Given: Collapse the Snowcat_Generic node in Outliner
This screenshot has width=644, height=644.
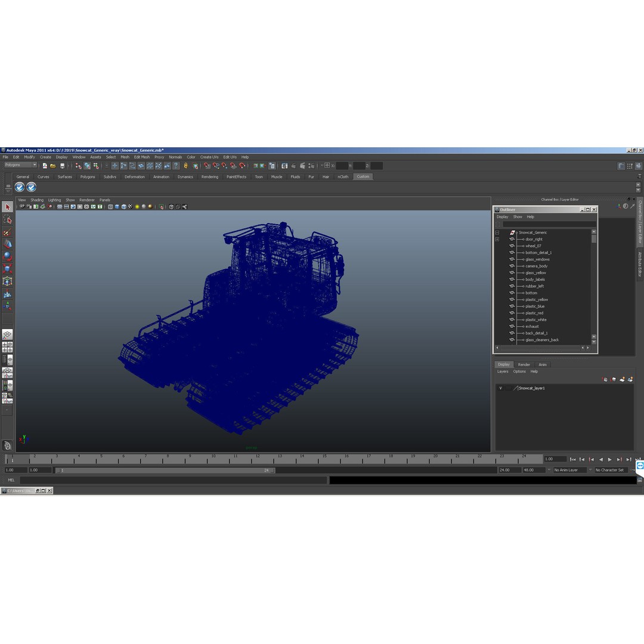Looking at the screenshot, I should click(x=497, y=233).
